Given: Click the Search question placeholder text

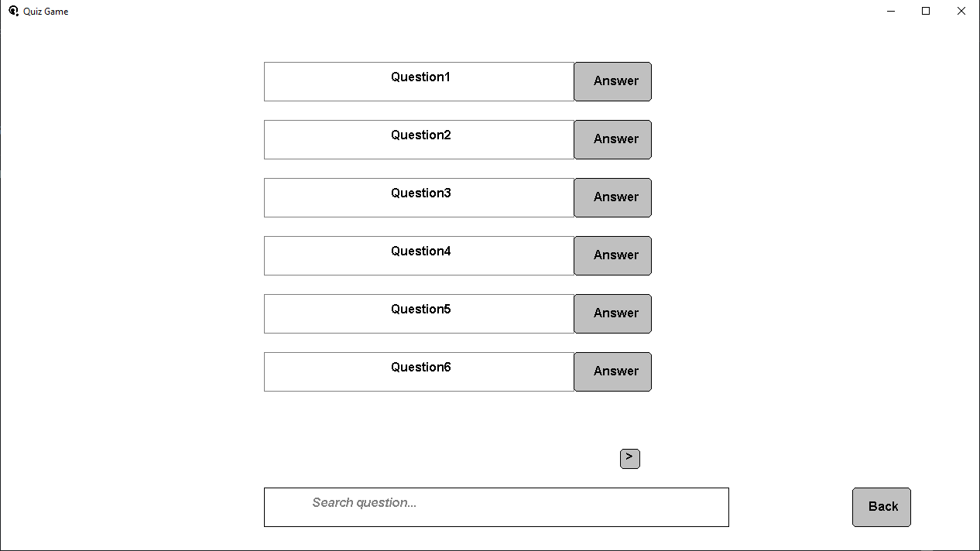Looking at the screenshot, I should click(x=364, y=502).
